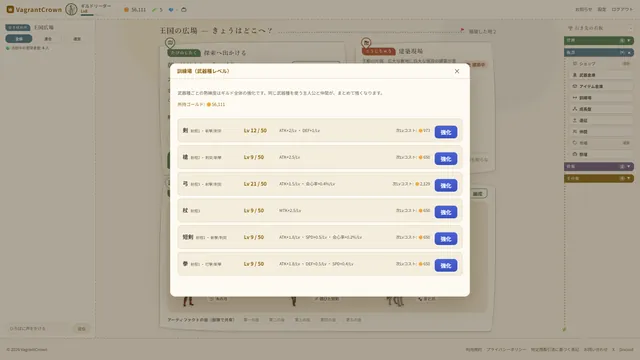640x360 pixels.
Task: Click 強化 on the 杖 (staff) row
Action: click(x=446, y=212)
